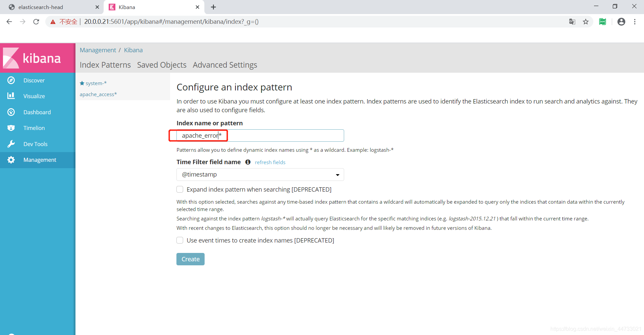644x335 pixels.
Task: Click the browser address bar URL
Action: tap(171, 22)
